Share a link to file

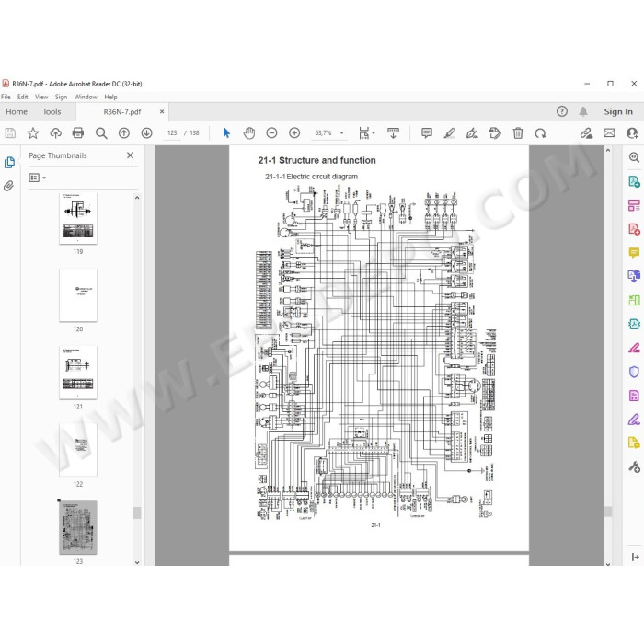click(x=586, y=133)
